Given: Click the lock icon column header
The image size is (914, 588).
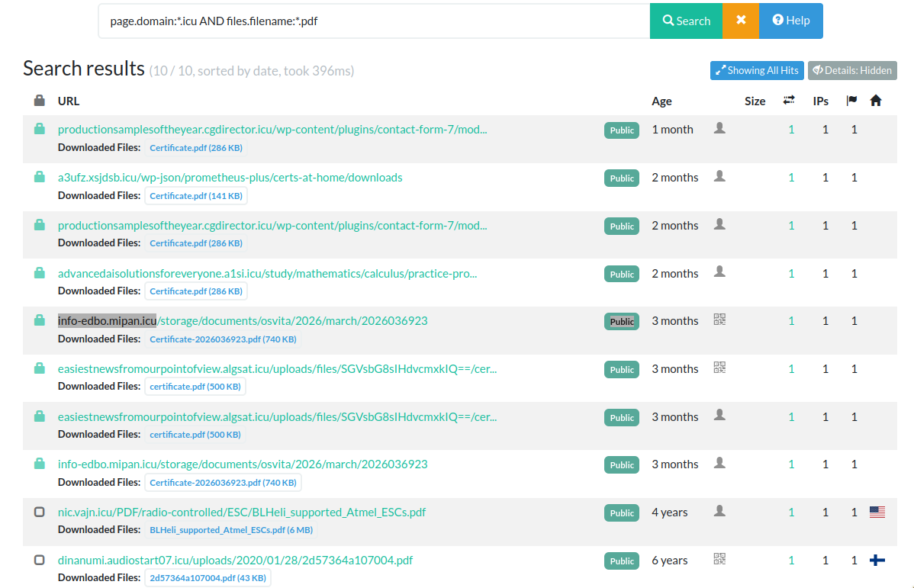Looking at the screenshot, I should pyautogui.click(x=39, y=100).
